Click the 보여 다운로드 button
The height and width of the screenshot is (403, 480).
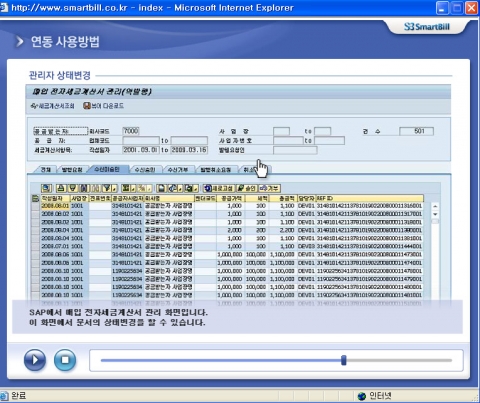point(104,106)
